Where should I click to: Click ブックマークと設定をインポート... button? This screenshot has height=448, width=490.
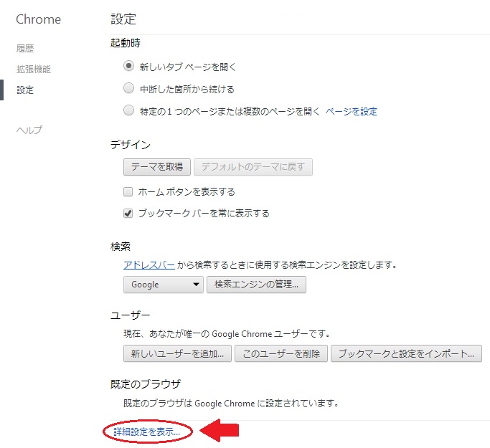(406, 353)
